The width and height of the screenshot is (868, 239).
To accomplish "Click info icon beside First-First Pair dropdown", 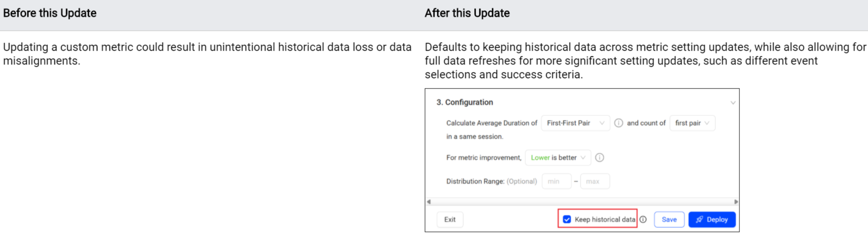I will click(x=618, y=123).
